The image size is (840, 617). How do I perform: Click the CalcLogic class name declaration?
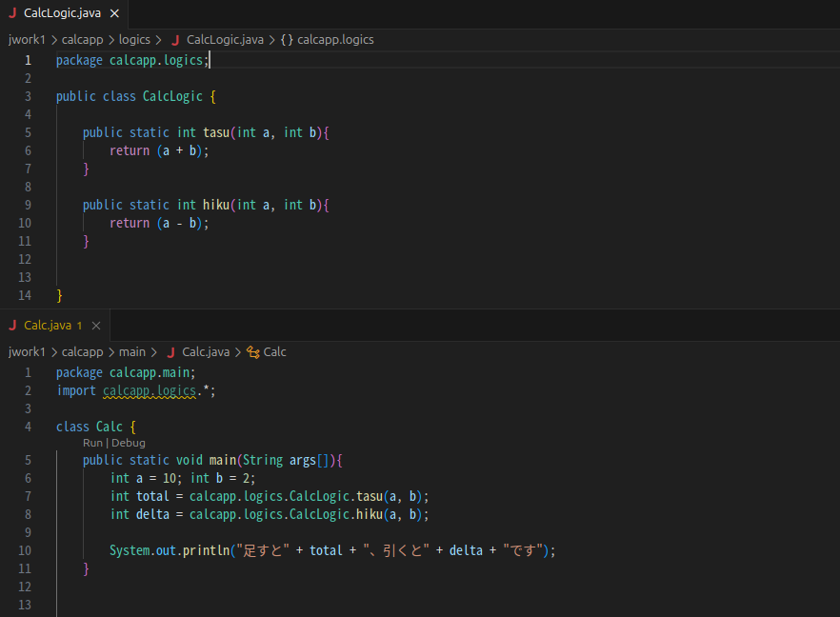point(172,96)
